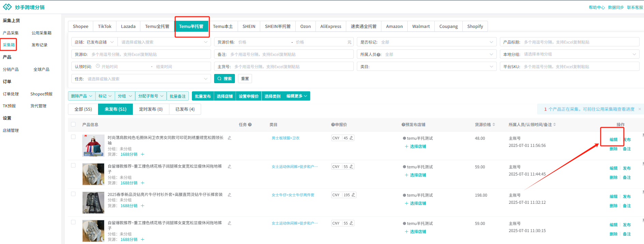Open the 已发布 (4) status tab
Screen dimensions: 644x244
coord(185,109)
